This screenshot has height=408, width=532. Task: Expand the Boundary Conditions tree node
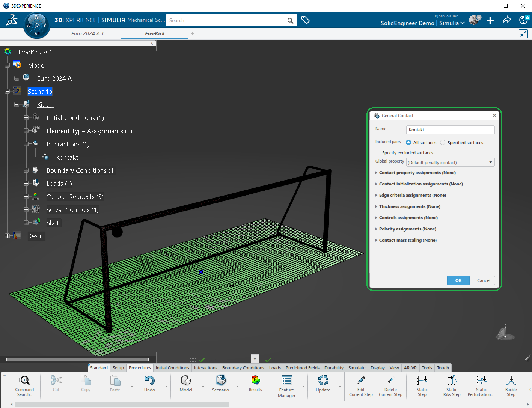(26, 170)
